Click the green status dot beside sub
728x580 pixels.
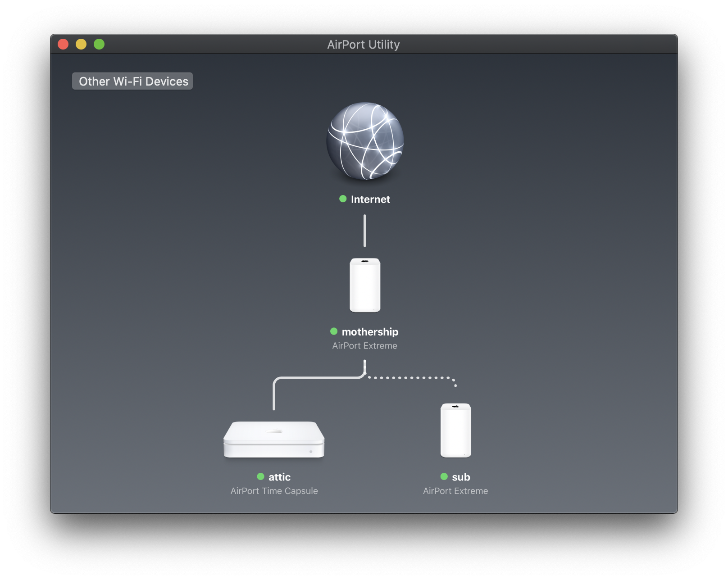pyautogui.click(x=444, y=476)
